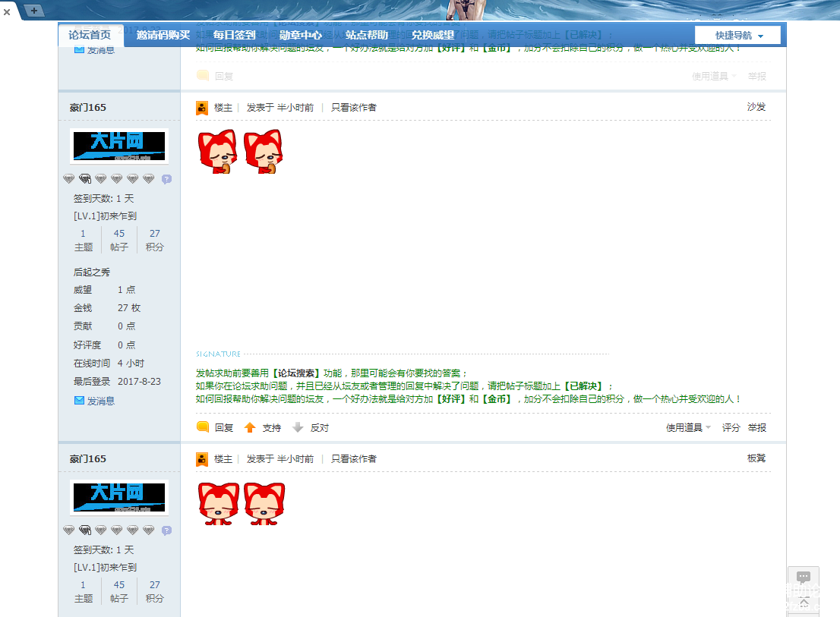
Task: Click second darker medal icon in 板凳 sidebar
Action: point(84,530)
